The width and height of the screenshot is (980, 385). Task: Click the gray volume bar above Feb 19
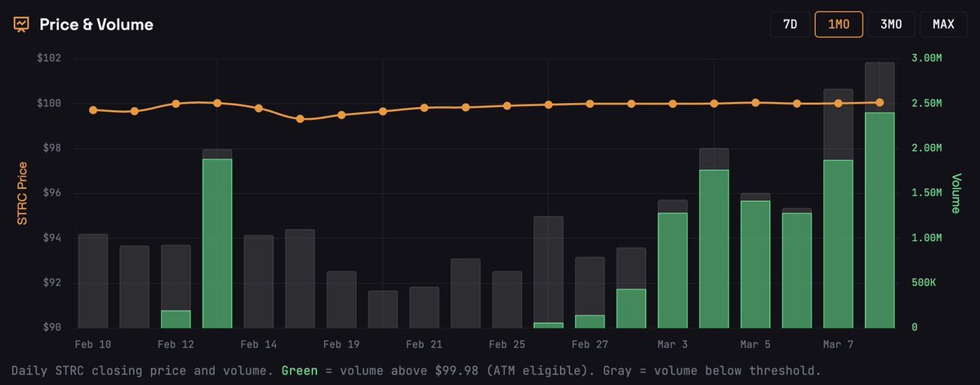click(341, 299)
